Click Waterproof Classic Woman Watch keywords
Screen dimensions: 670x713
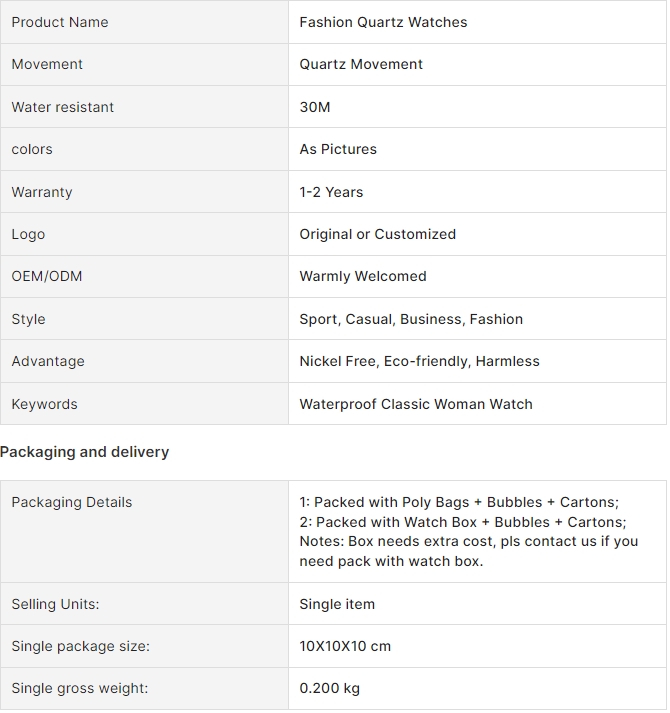tap(417, 405)
